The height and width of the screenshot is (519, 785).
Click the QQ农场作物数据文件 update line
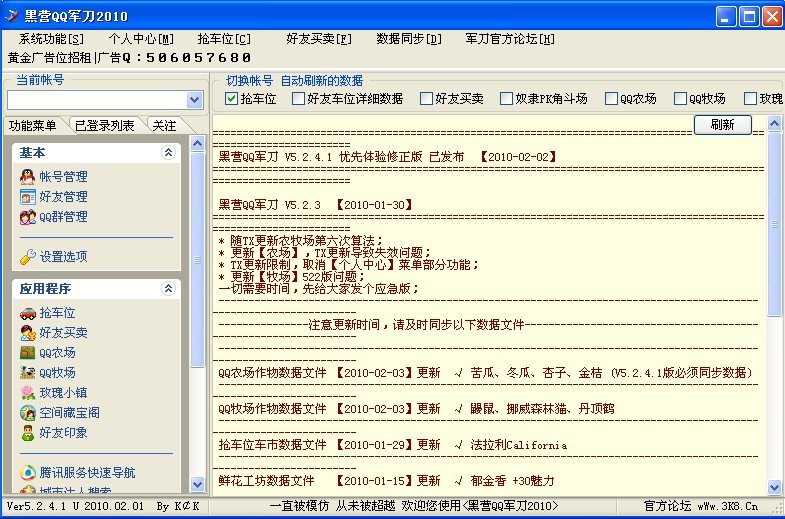[485, 373]
